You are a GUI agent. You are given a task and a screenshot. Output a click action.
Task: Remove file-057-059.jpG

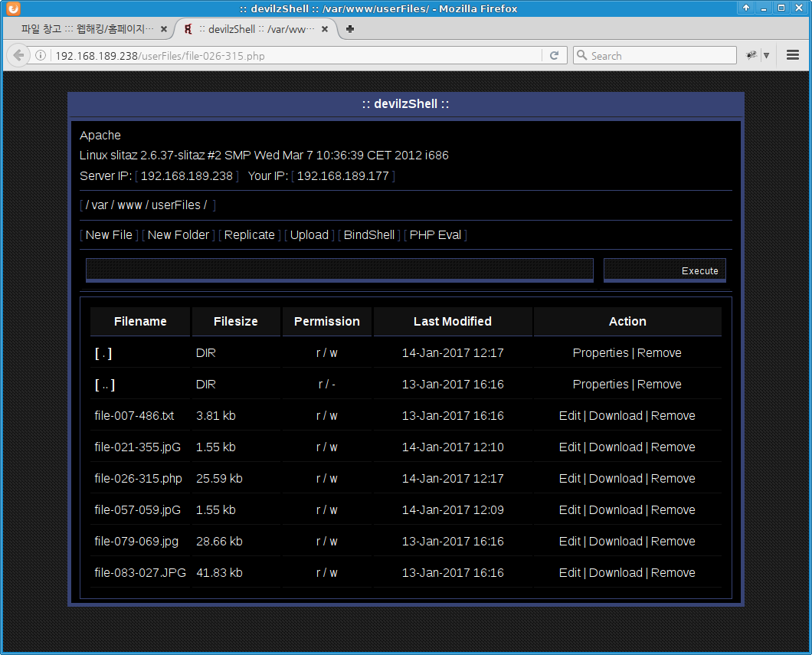pos(673,510)
